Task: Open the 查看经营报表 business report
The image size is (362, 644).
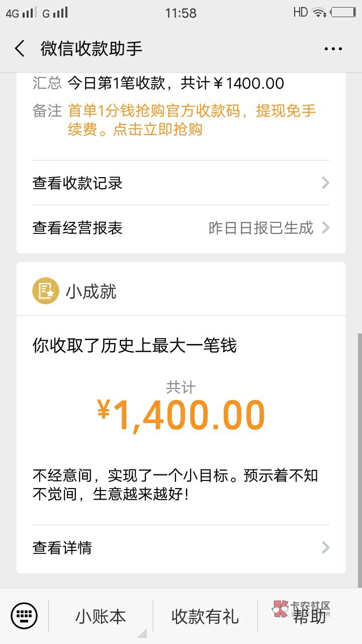Action: click(x=77, y=228)
